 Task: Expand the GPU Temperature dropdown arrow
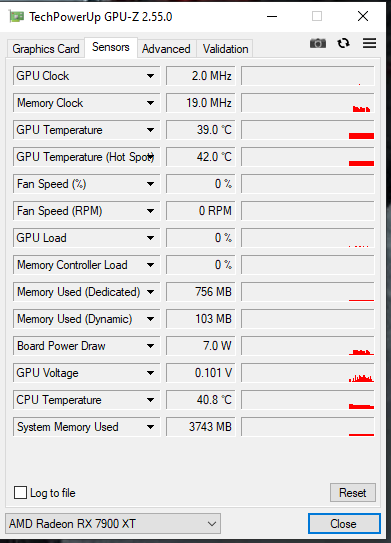pos(150,130)
